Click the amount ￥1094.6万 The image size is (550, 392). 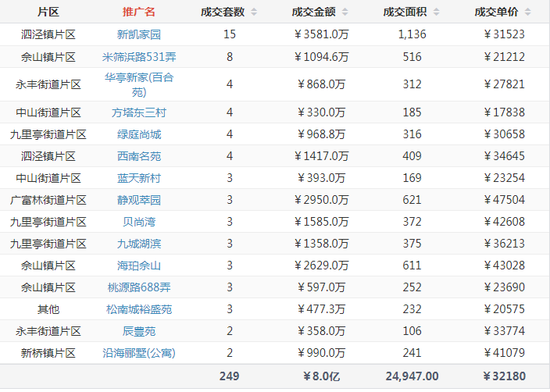point(321,57)
